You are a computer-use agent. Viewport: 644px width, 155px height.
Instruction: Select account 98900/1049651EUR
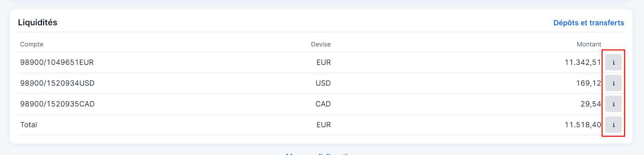pyautogui.click(x=57, y=62)
